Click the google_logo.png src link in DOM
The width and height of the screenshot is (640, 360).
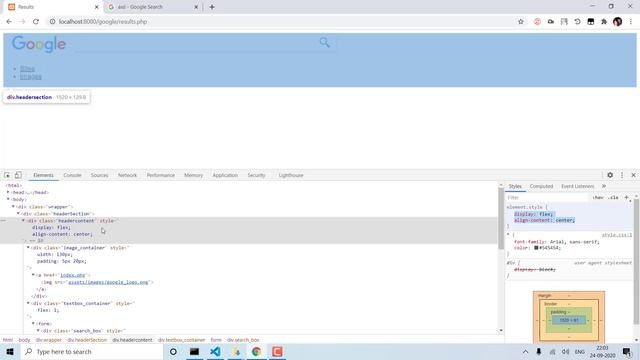(108, 282)
